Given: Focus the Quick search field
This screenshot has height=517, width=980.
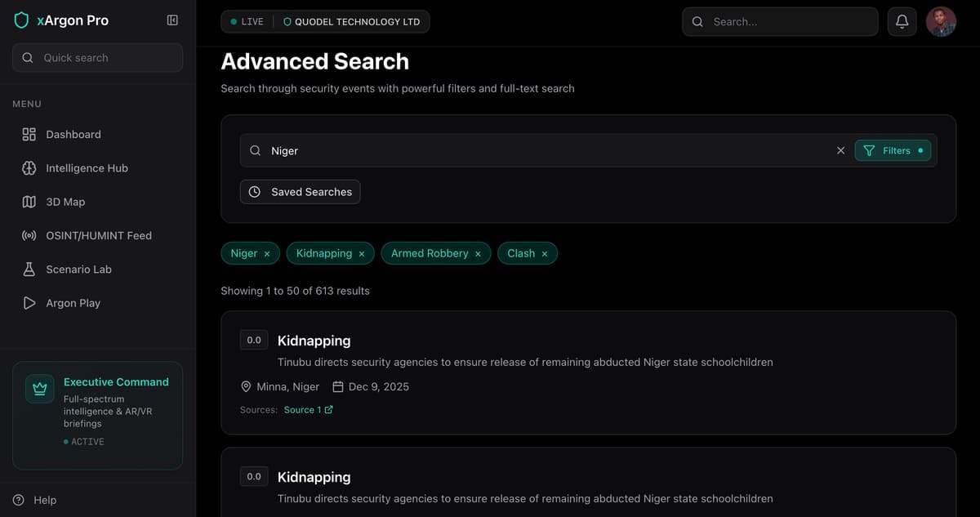Looking at the screenshot, I should point(98,58).
